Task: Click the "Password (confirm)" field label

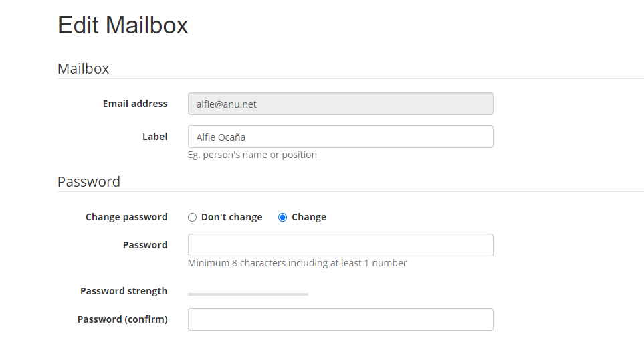Action: coord(122,319)
